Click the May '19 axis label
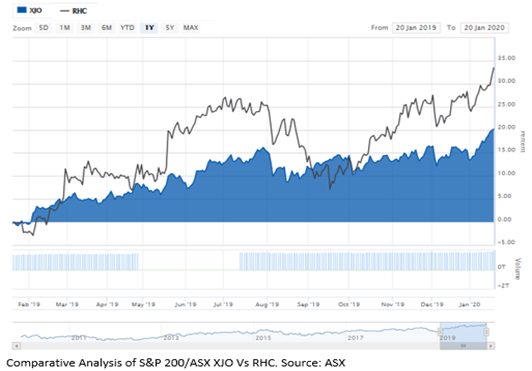The height and width of the screenshot is (371, 532). pos(143,304)
